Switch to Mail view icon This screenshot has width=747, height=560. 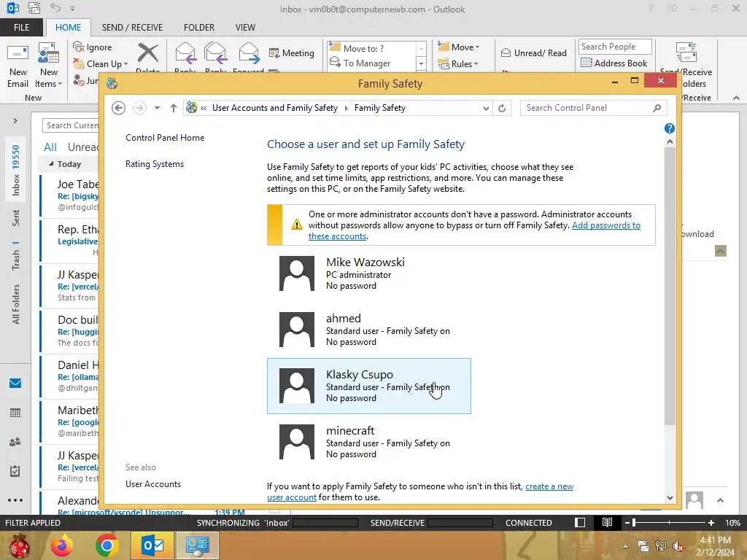pyautogui.click(x=15, y=384)
